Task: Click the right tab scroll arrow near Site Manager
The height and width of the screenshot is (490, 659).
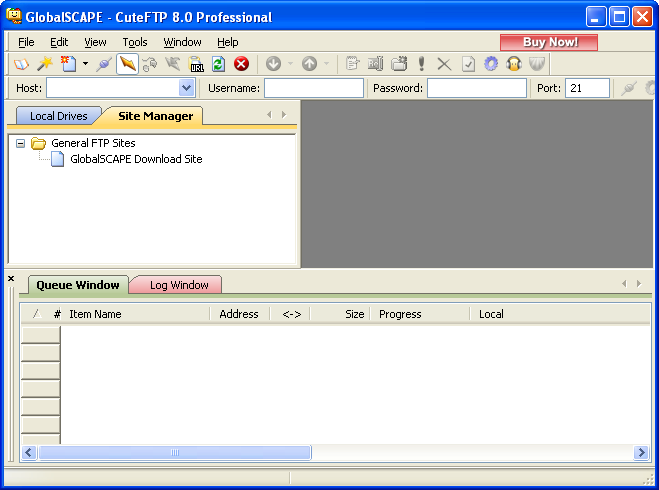Action: (x=284, y=115)
